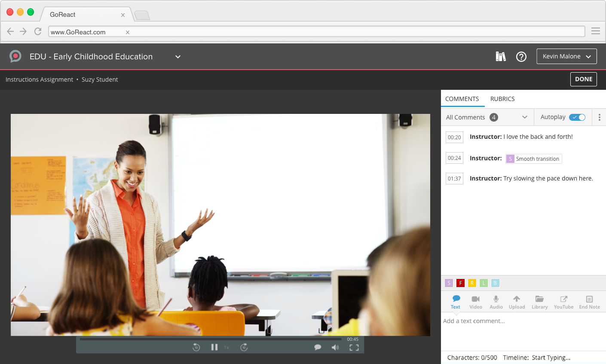This screenshot has height=364, width=606.
Task: Expand the All Comments filter dropdown
Action: [x=487, y=117]
